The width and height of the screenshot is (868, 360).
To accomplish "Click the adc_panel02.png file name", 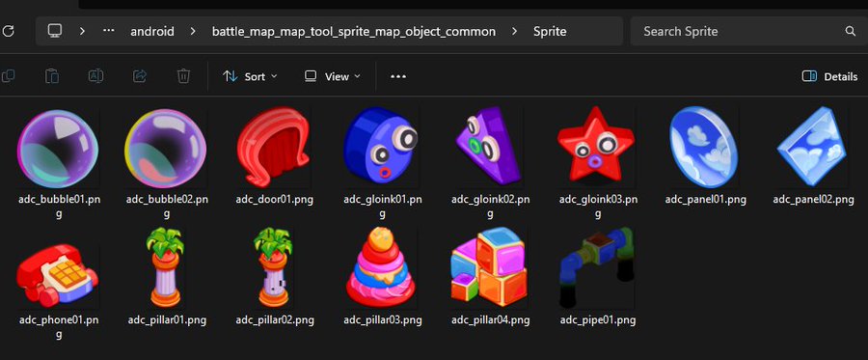I will 813,200.
